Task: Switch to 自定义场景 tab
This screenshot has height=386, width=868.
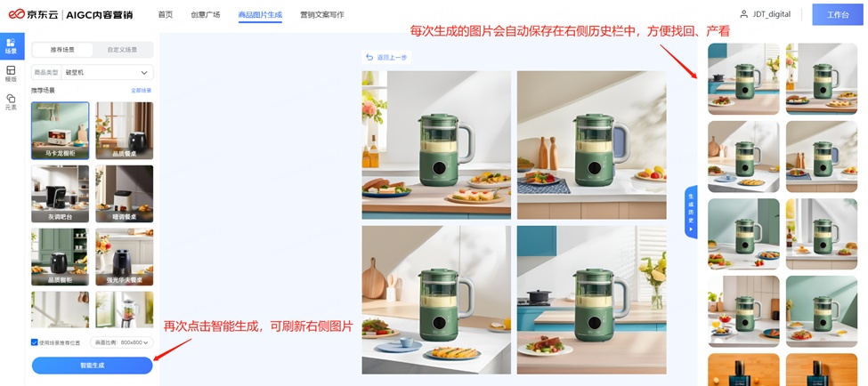Action: tap(122, 50)
